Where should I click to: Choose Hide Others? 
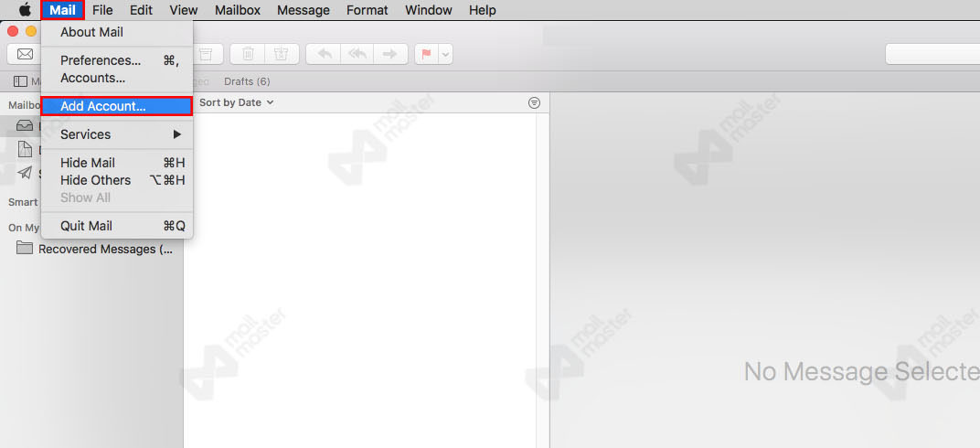point(117,180)
